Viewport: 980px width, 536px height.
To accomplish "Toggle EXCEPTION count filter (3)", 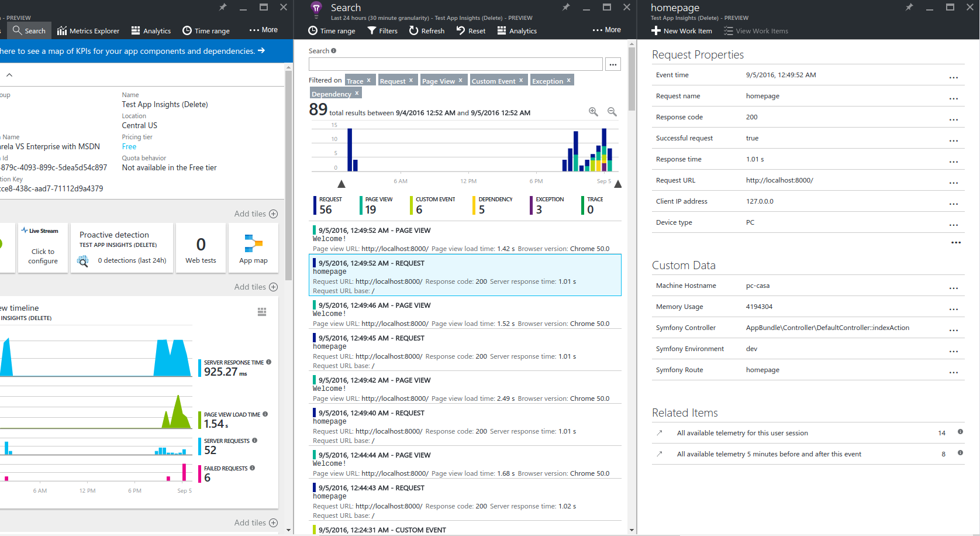I will pyautogui.click(x=548, y=205).
